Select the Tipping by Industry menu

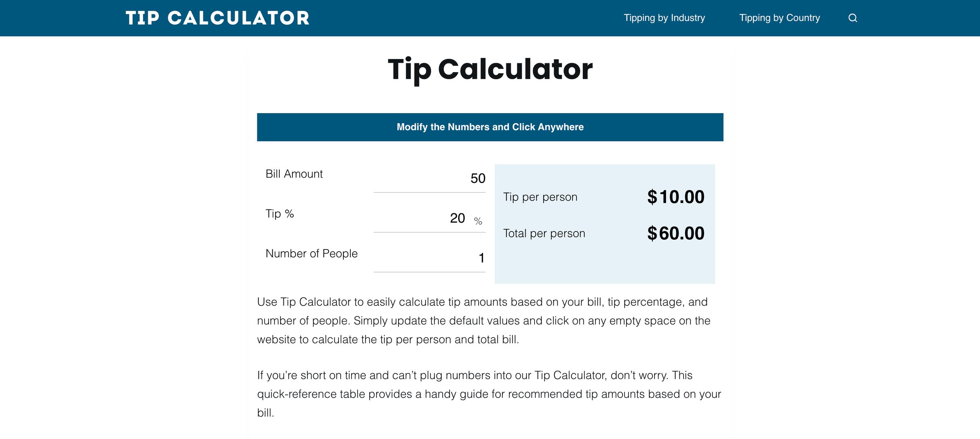[664, 18]
